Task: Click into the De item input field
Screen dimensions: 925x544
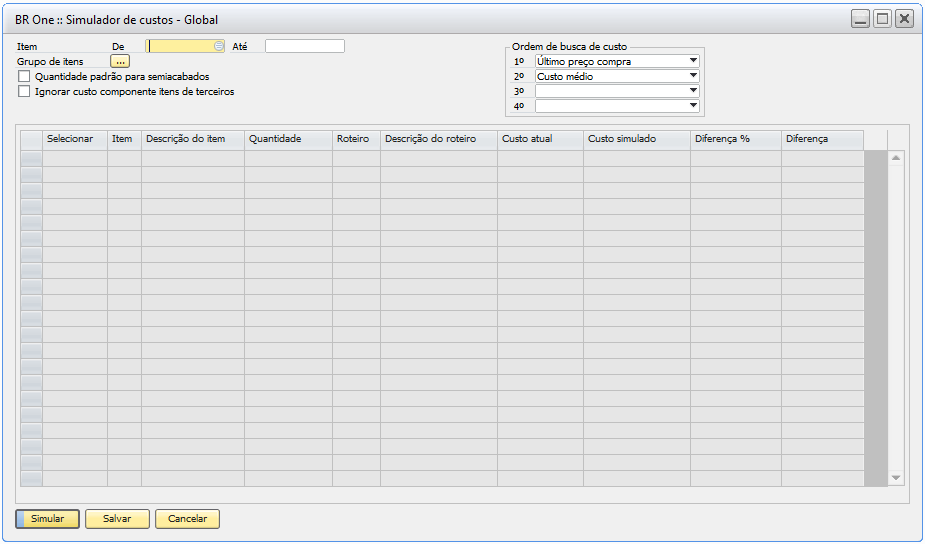Action: coord(180,46)
